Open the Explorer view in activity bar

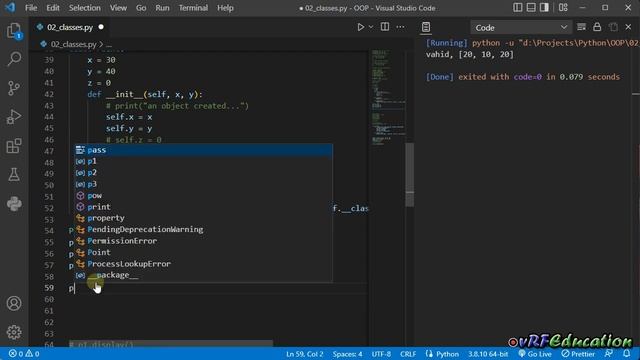tap(14, 31)
